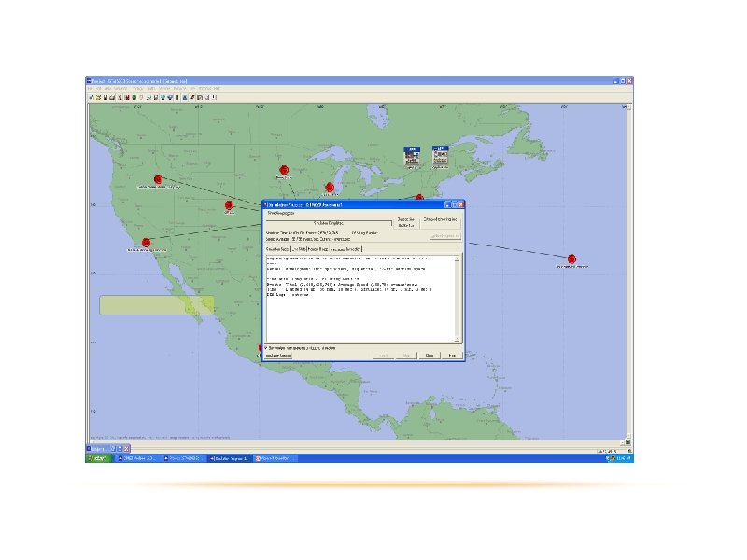Click the Simulation Console button

278,356
